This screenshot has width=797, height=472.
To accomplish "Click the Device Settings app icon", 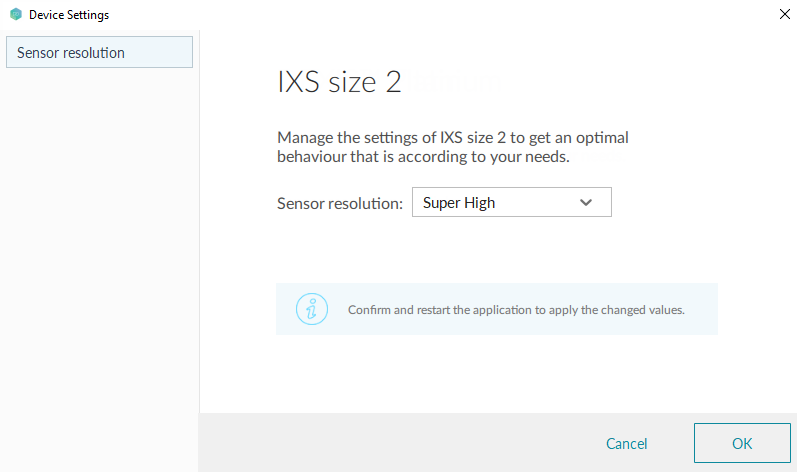I will (15, 15).
